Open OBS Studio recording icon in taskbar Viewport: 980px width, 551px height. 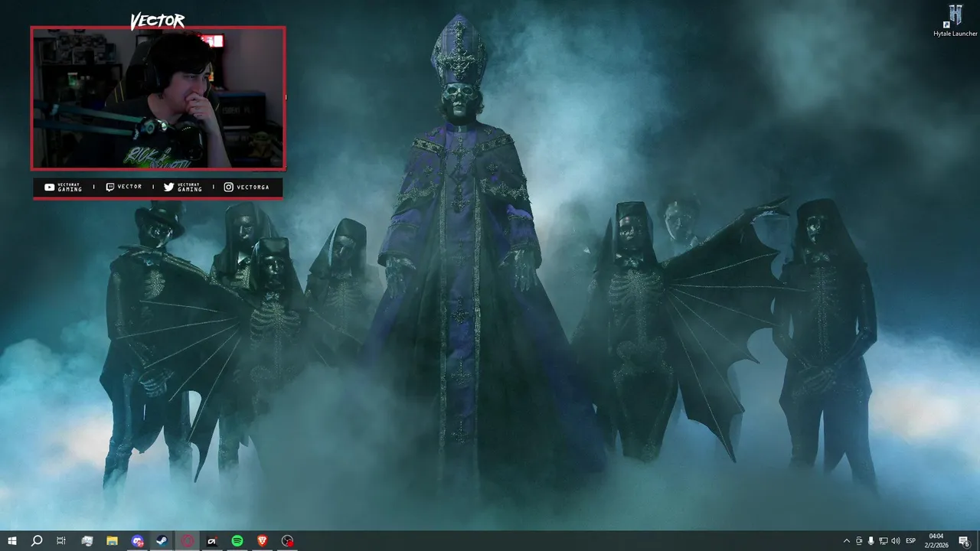tap(288, 541)
